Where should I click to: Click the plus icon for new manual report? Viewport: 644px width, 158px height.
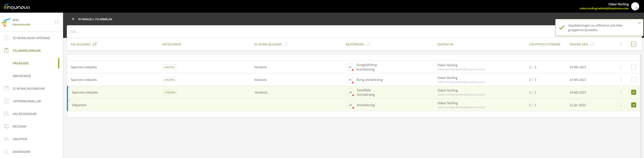[73, 19]
